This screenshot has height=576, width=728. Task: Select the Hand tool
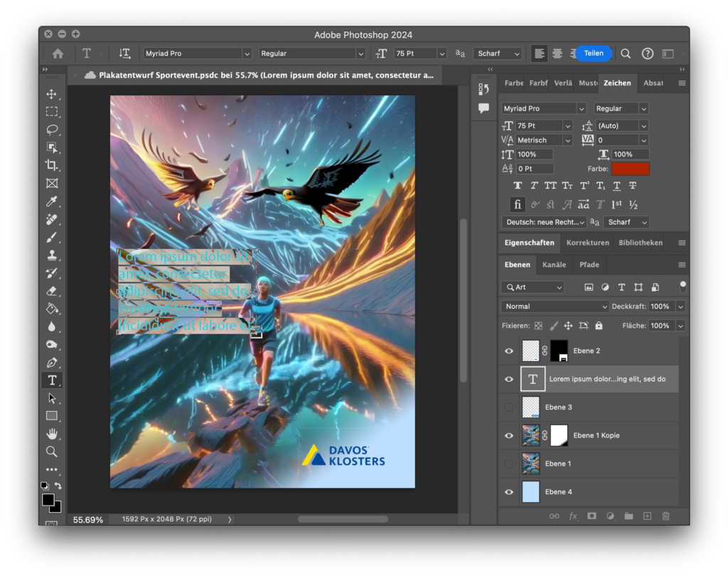pos(52,434)
